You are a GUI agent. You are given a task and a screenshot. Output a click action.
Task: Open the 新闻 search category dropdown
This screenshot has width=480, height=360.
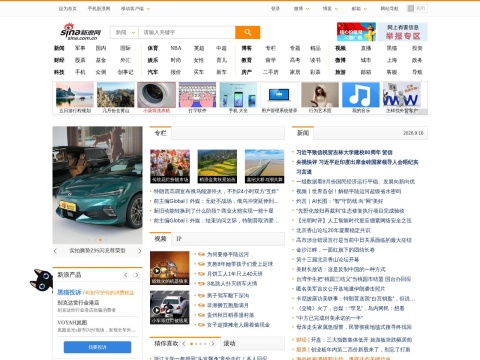pos(124,32)
